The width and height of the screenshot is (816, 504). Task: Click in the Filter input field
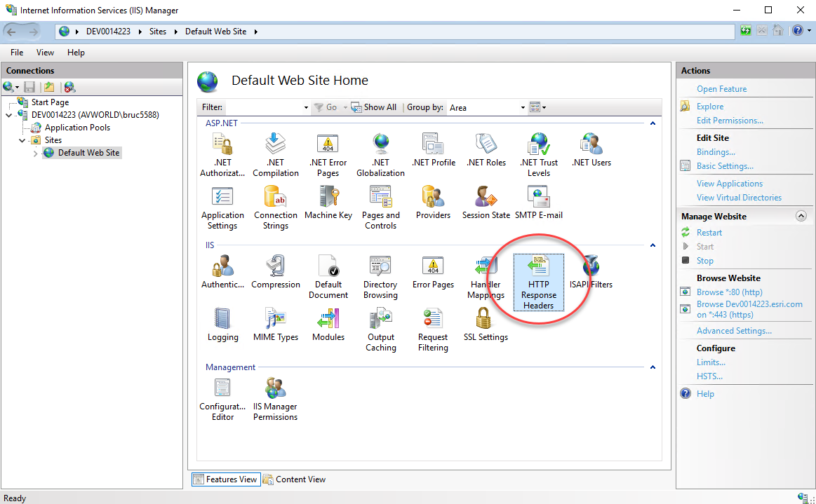click(263, 107)
